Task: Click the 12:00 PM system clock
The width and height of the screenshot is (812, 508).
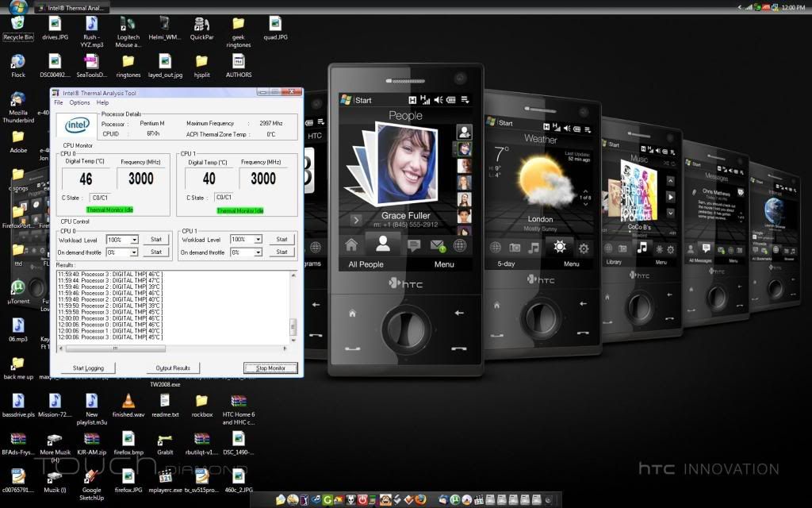Action: (793, 8)
